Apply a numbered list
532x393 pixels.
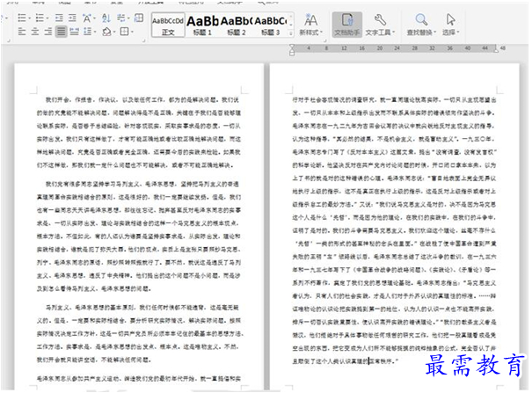pos(40,18)
